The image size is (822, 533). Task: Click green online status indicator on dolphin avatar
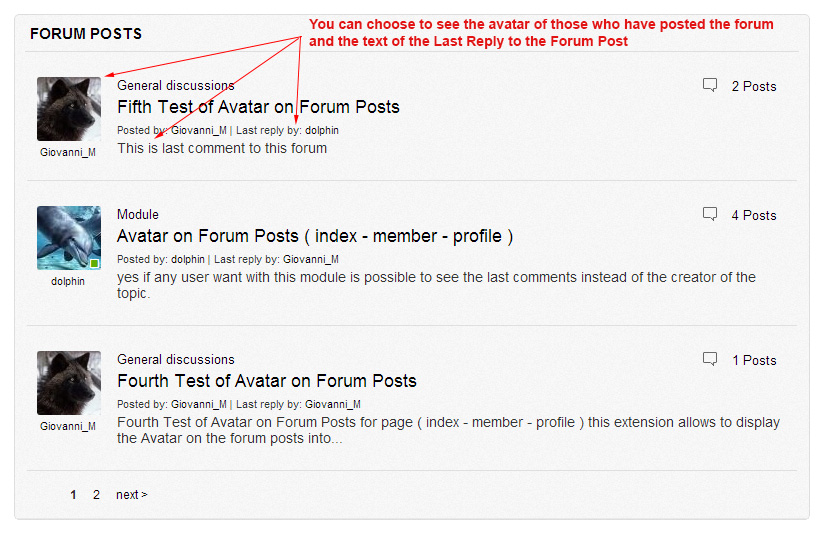point(94,263)
